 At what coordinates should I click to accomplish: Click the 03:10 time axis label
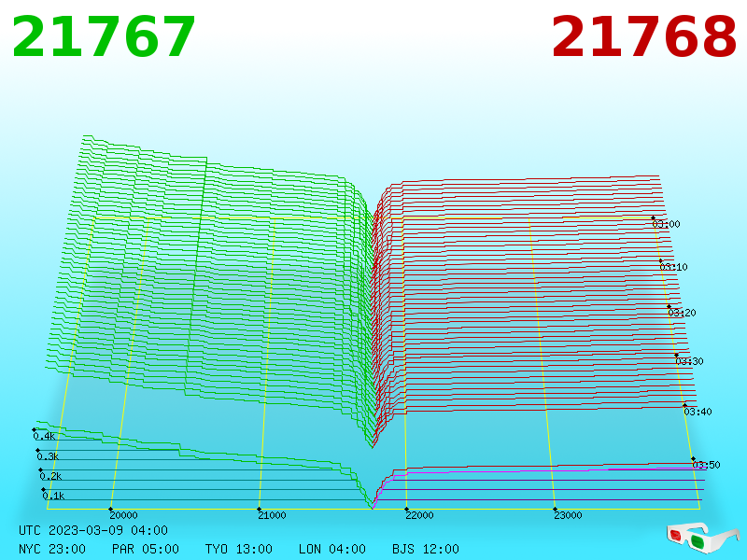pos(673,267)
